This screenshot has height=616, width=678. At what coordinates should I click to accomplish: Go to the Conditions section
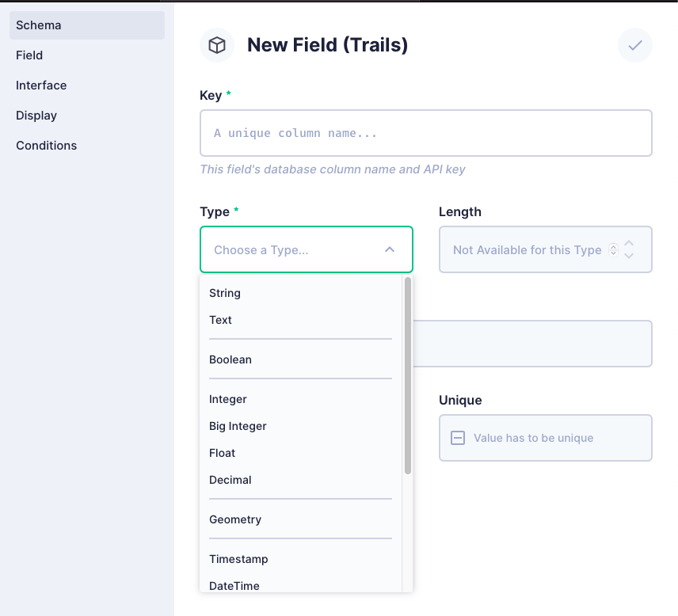46,145
